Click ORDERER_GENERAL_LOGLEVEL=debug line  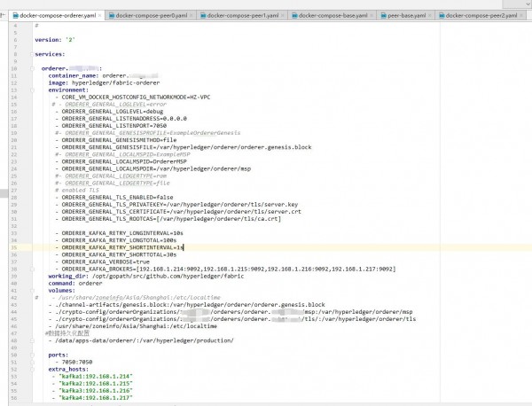point(109,112)
